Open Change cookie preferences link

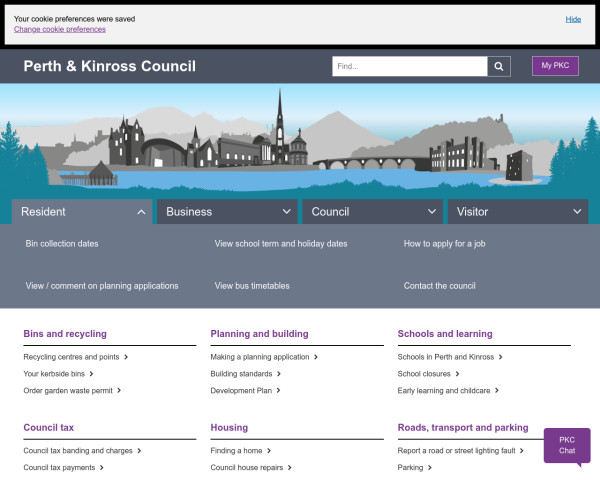pyautogui.click(x=59, y=29)
